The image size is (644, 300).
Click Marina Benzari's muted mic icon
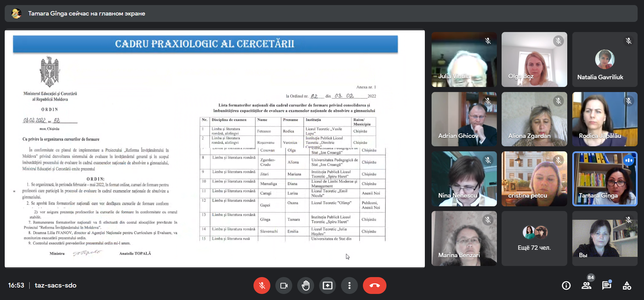488,220
